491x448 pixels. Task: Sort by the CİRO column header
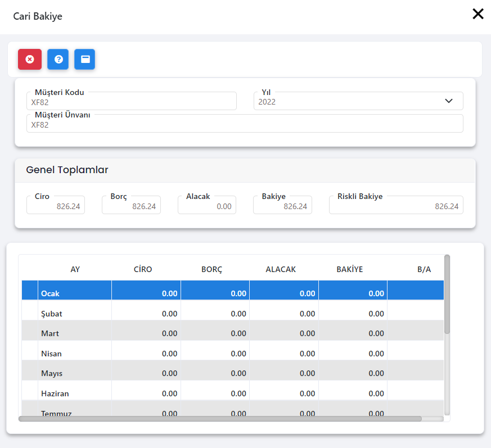click(143, 269)
